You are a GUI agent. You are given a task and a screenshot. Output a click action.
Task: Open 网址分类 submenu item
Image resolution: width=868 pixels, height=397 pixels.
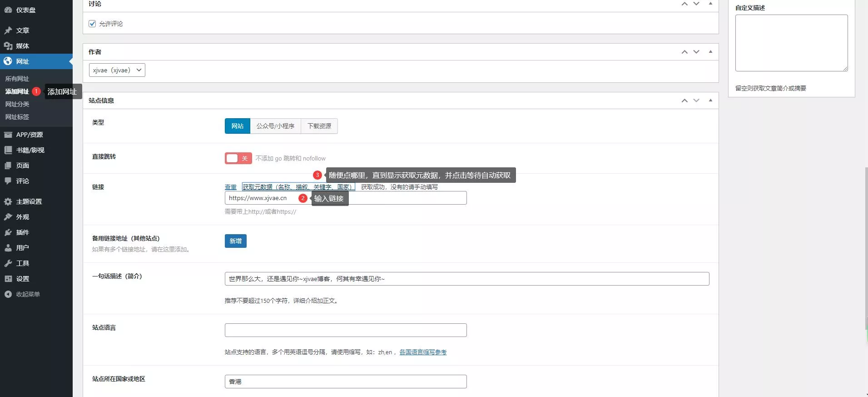[x=17, y=104]
